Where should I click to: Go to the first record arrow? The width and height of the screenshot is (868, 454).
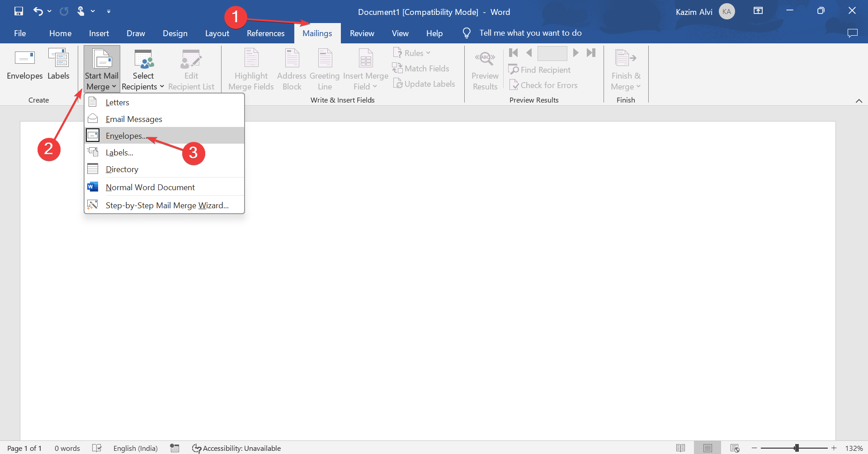point(514,53)
